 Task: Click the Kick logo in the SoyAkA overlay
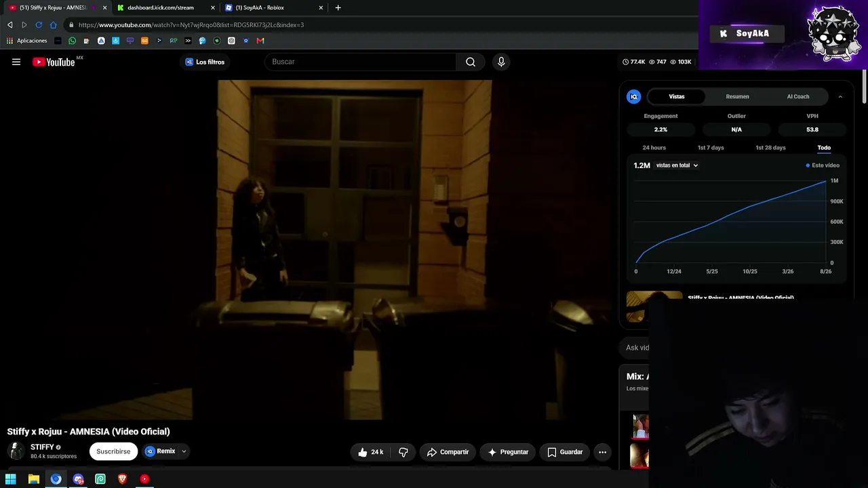[x=724, y=33]
